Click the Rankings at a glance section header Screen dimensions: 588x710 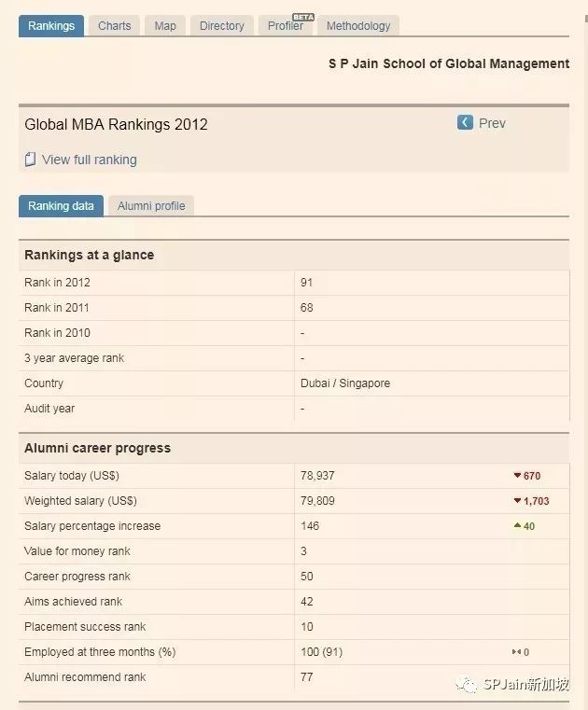click(x=90, y=255)
